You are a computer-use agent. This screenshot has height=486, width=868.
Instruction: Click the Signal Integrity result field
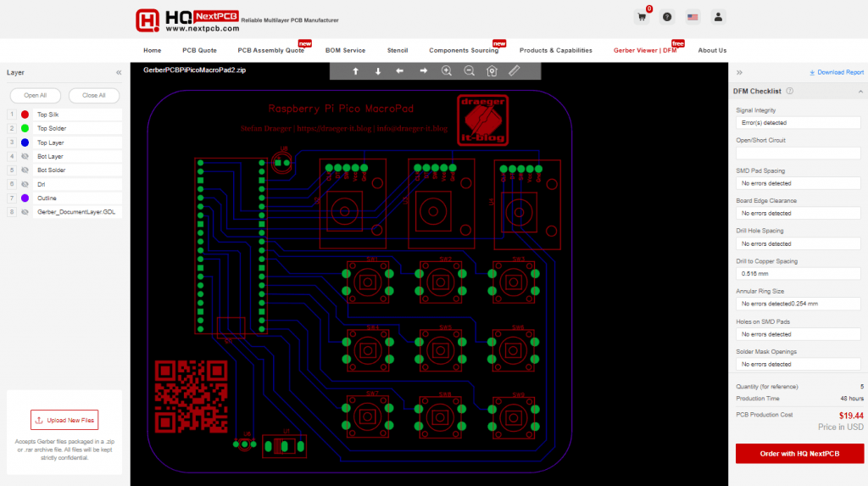[x=798, y=123]
